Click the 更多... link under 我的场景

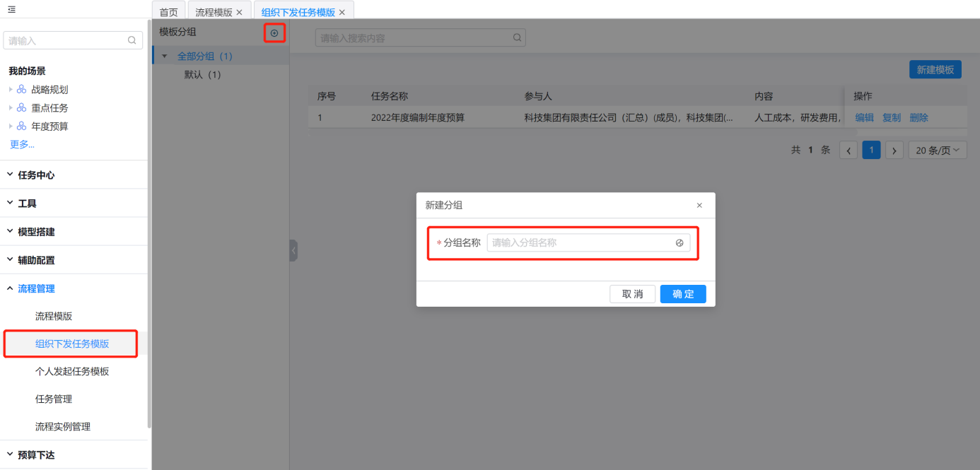22,145
